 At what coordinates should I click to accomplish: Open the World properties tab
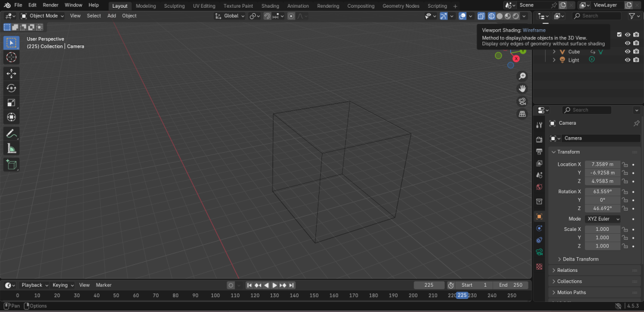(539, 187)
